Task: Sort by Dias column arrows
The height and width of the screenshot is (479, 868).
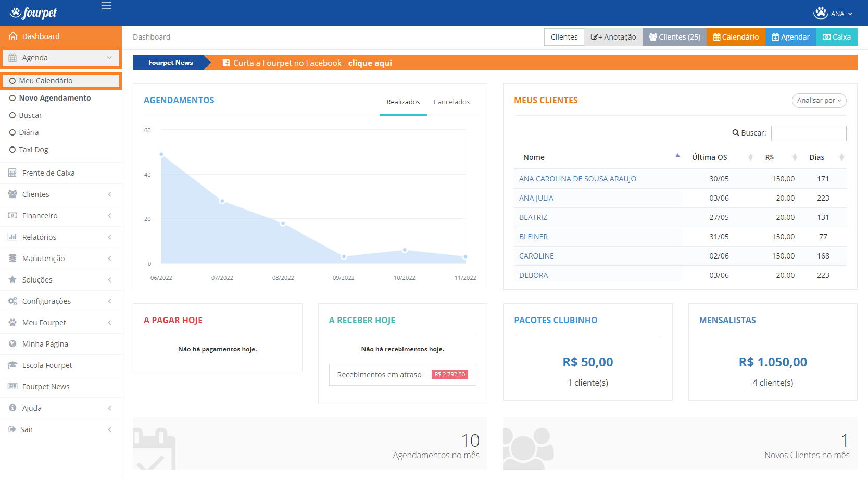Action: coord(841,157)
